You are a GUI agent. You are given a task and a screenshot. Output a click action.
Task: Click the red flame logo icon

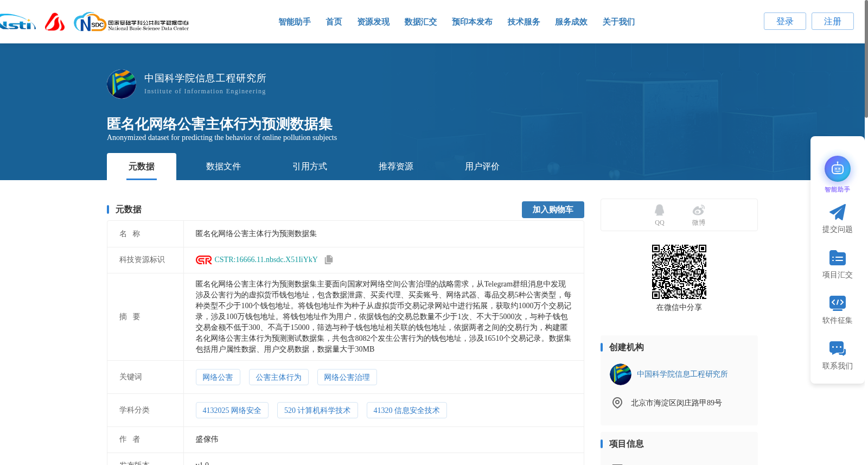54,22
